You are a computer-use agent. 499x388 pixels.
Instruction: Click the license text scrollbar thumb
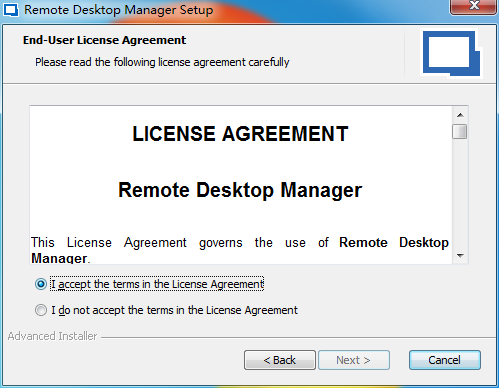click(460, 131)
